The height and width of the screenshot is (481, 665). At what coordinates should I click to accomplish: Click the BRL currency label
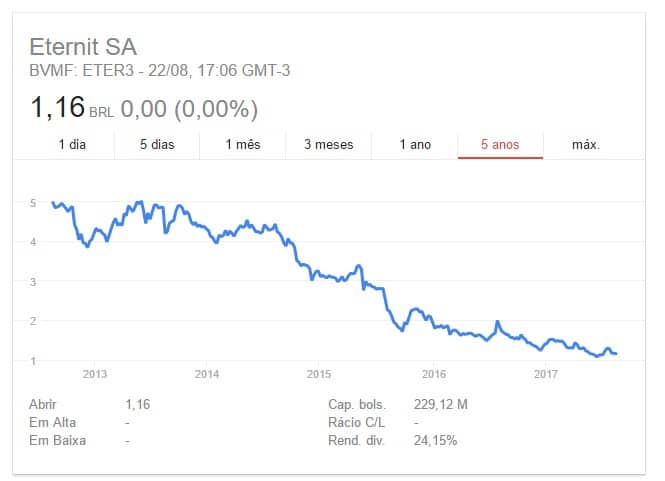coord(103,111)
